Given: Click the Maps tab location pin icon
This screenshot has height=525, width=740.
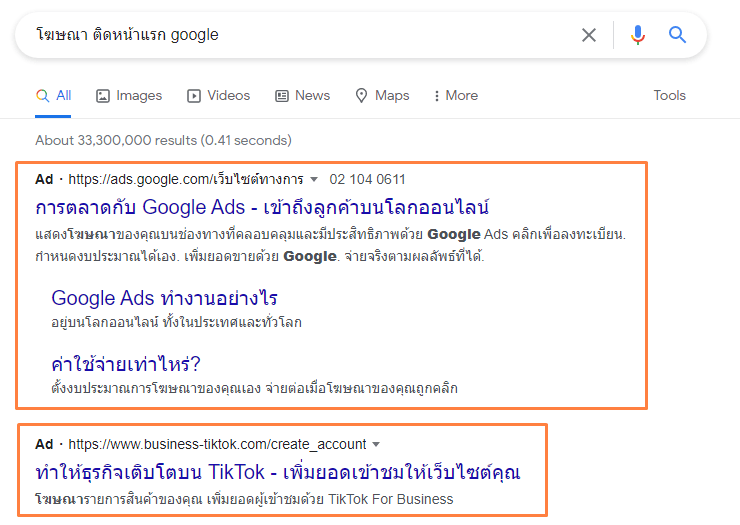Looking at the screenshot, I should tap(361, 96).
